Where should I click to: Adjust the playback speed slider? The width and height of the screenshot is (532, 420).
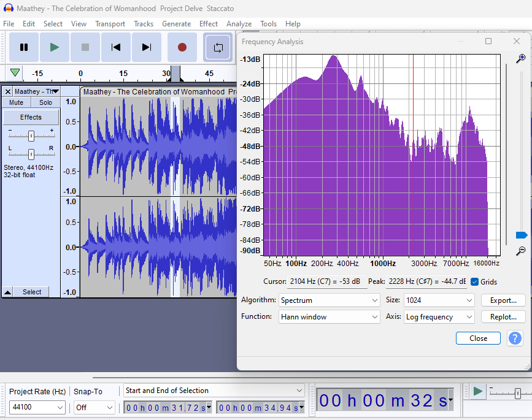tap(517, 394)
